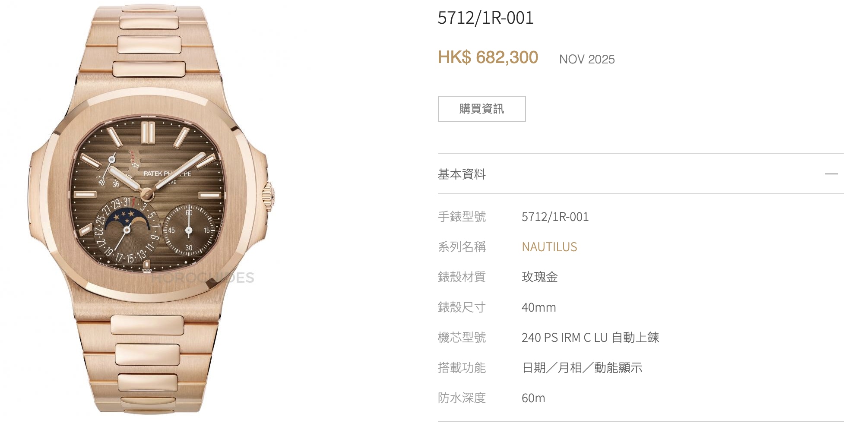Screen dimensions: 868x423
Task: Click the watch crown on the case
Action: pos(269,197)
